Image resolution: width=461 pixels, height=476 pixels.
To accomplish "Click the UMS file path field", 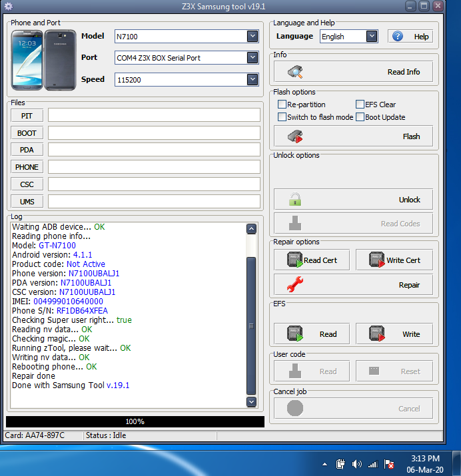I will tap(154, 201).
